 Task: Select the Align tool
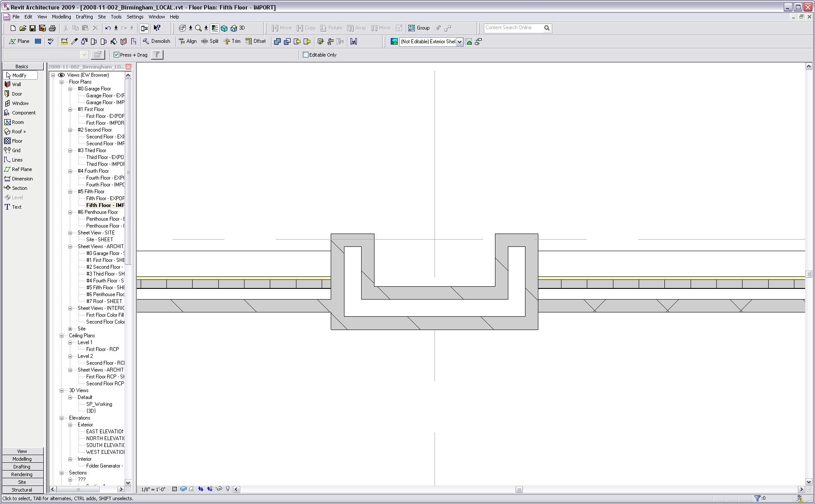[187, 41]
